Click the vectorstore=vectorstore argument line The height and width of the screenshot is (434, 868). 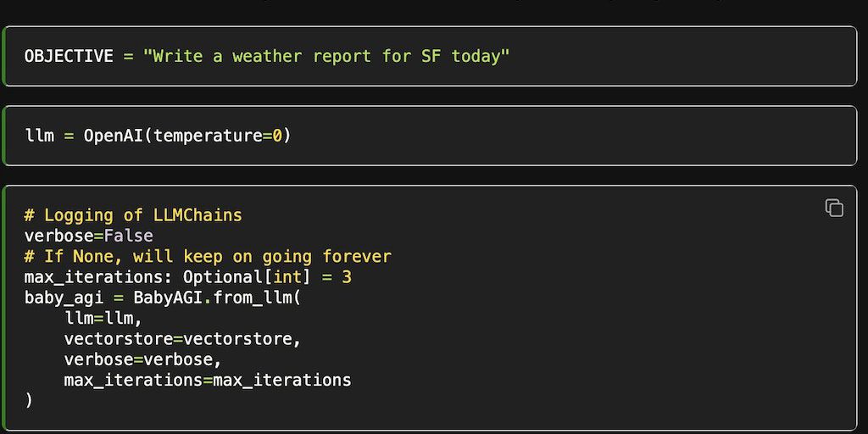point(182,339)
